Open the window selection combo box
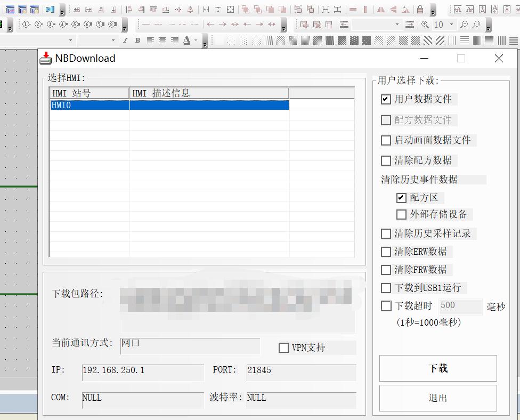 pyautogui.click(x=376, y=24)
